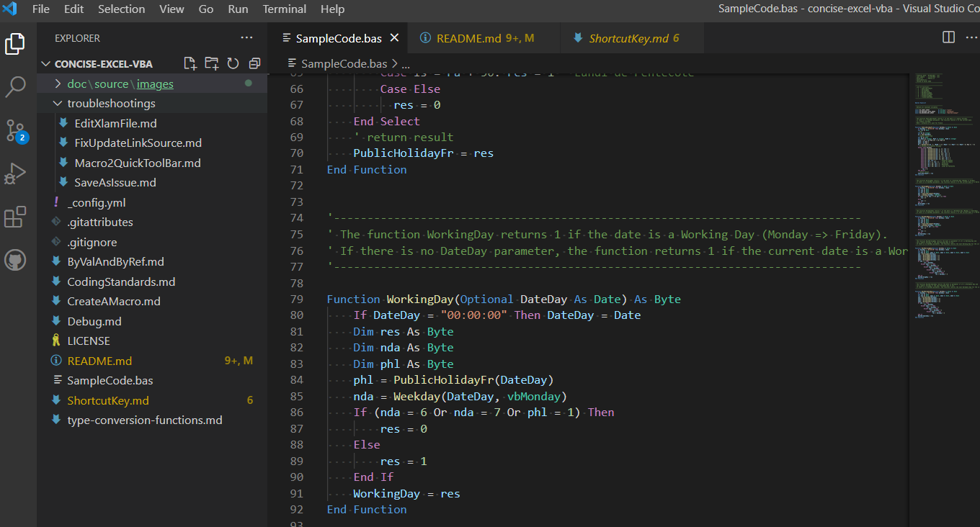Select SampleCode.bas in Explorer tree
Image resolution: width=980 pixels, height=527 pixels.
coord(152,381)
